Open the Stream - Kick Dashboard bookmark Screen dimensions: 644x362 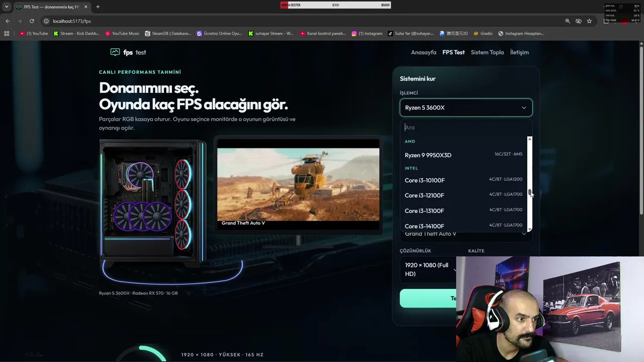(76, 34)
